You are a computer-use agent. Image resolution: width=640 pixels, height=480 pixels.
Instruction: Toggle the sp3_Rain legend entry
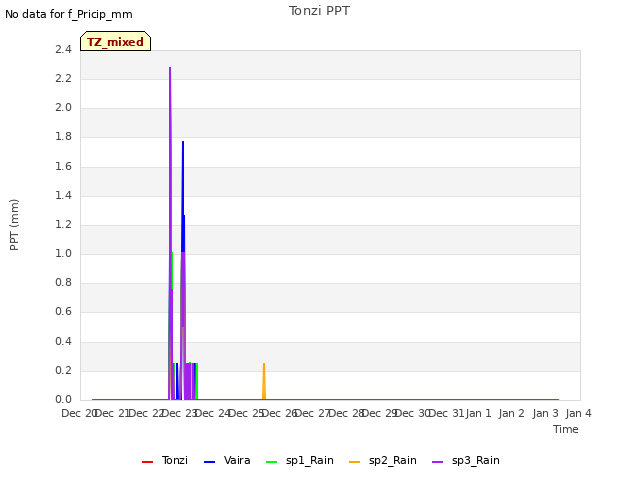(466, 460)
